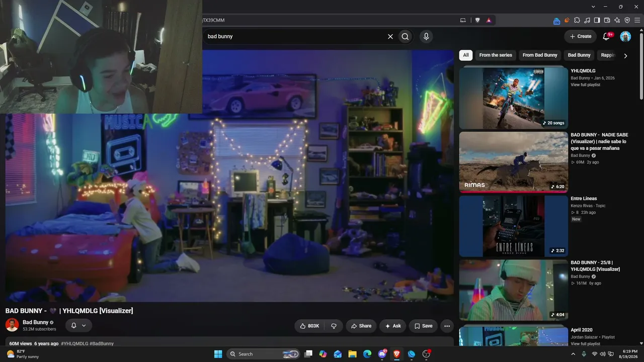Open YouTube notifications bell with 9+ badge
Screen dimensions: 644x362
pos(607,36)
